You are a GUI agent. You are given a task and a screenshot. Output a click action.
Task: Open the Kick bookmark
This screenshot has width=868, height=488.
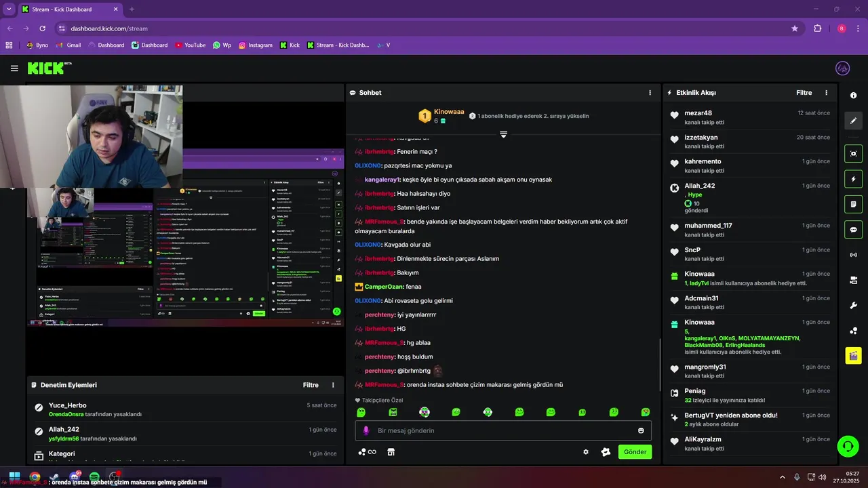click(289, 45)
